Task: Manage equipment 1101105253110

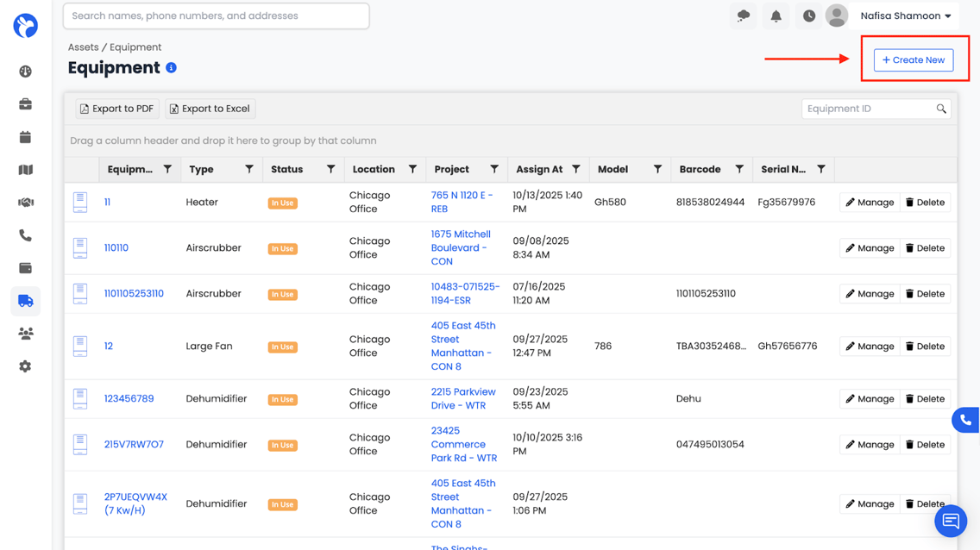Action: [x=870, y=293]
